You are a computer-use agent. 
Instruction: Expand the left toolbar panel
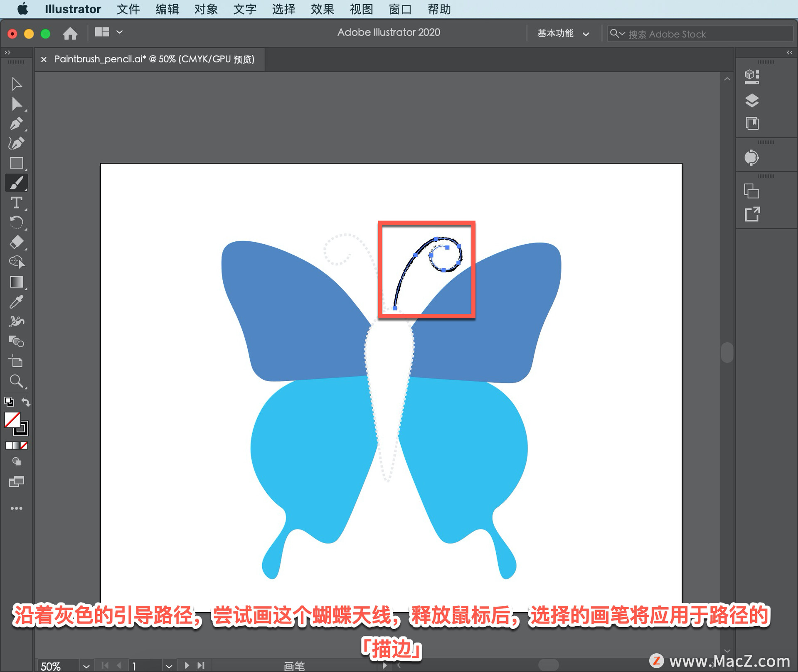pos(7,52)
